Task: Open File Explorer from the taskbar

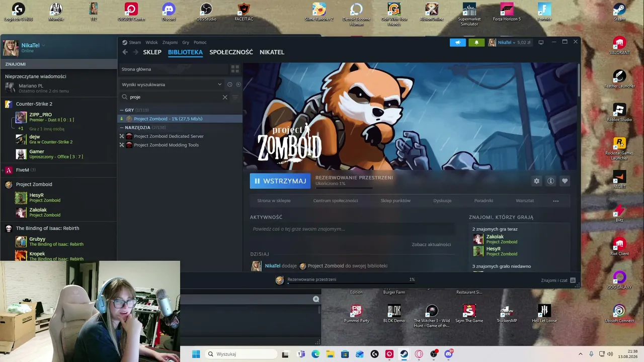Action: click(x=330, y=354)
